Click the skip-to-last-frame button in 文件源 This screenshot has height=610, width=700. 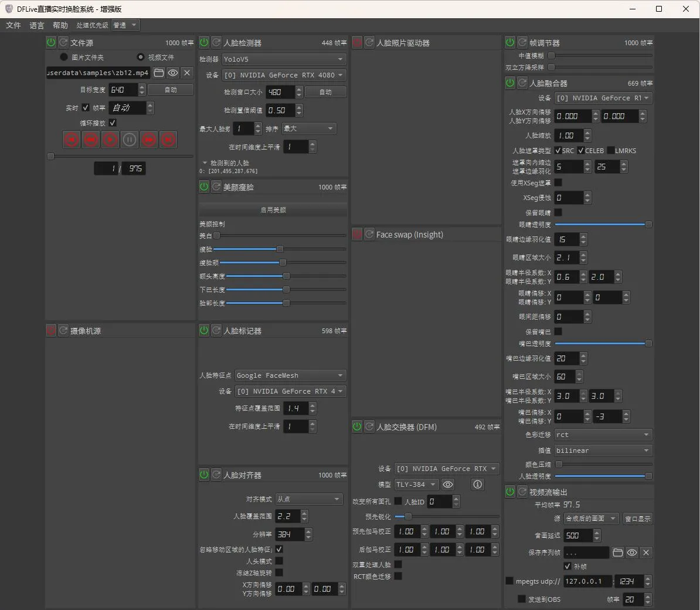point(168,140)
